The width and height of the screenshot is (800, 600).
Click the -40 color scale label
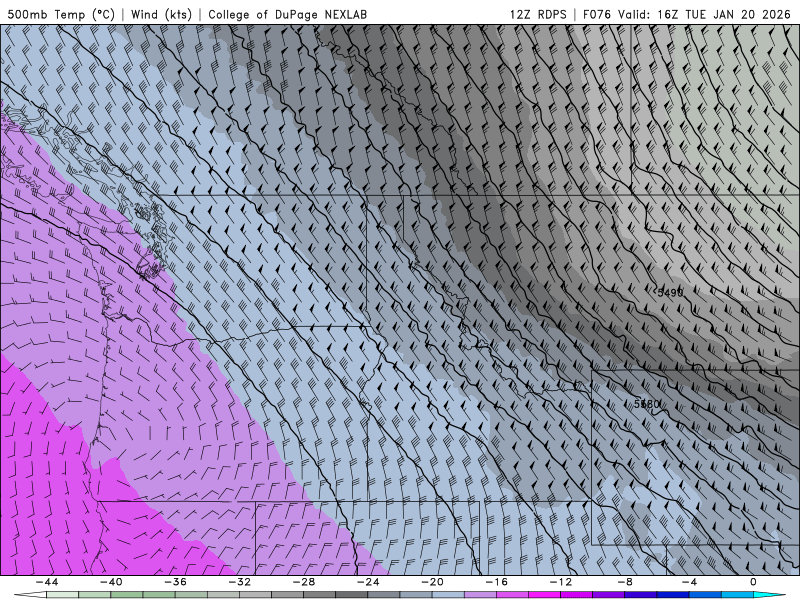click(111, 582)
